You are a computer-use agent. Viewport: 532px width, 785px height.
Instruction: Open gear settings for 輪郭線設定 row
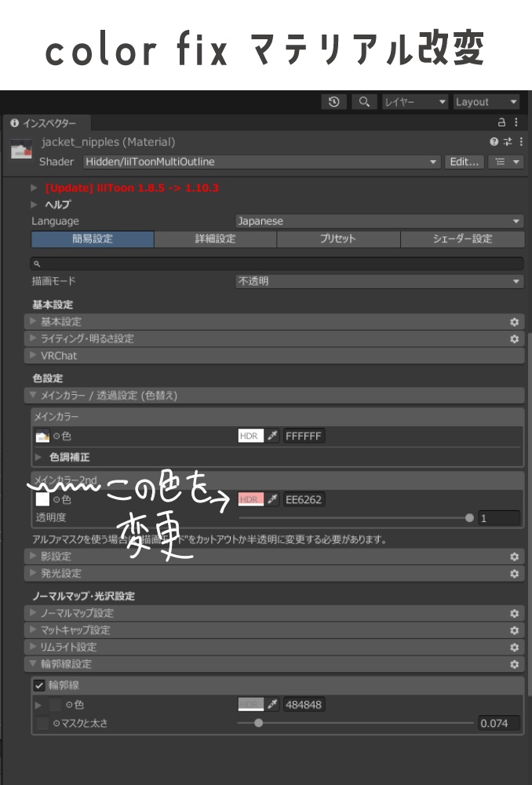click(514, 664)
